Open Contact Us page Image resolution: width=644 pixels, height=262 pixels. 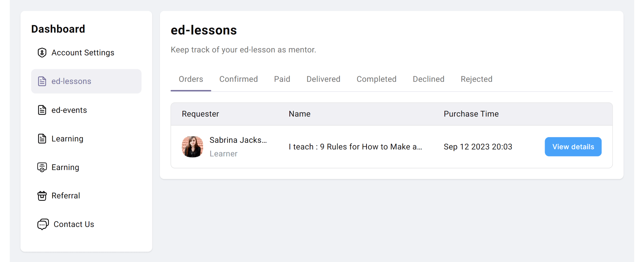click(x=86, y=224)
